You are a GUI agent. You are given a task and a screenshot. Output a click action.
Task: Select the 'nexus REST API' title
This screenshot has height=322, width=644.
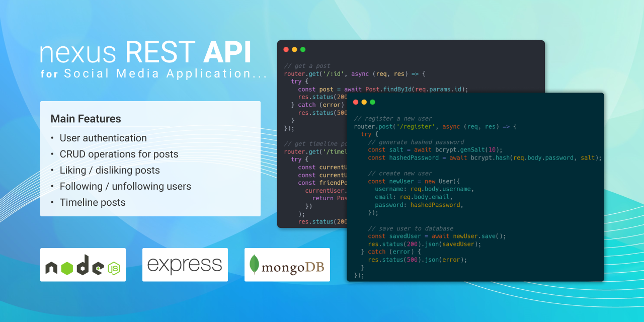point(146,52)
